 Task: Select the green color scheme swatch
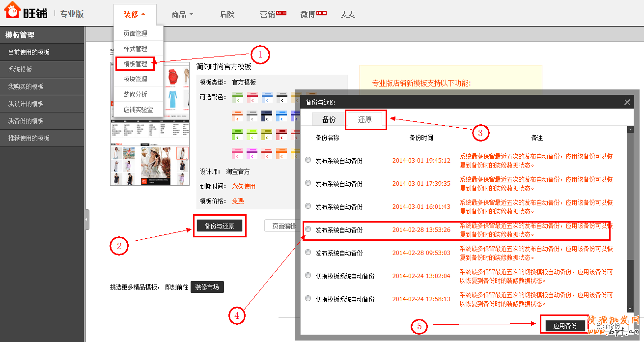238,97
